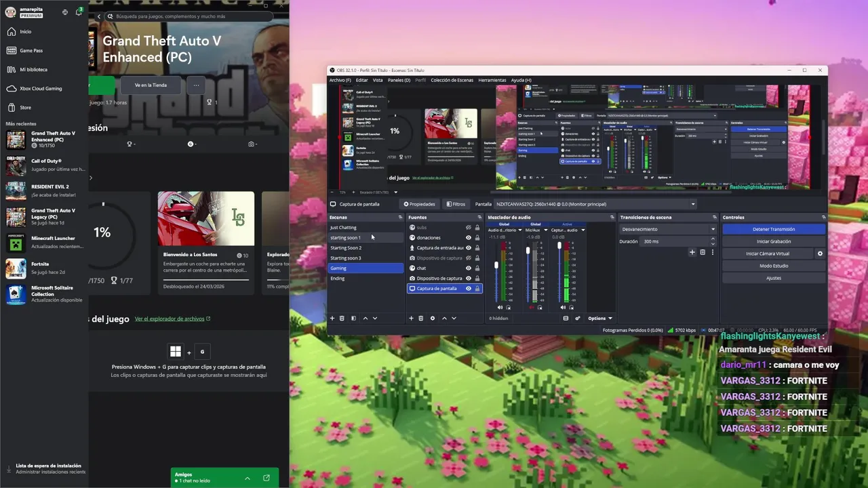Click Detener Transmisión button

[x=774, y=229]
